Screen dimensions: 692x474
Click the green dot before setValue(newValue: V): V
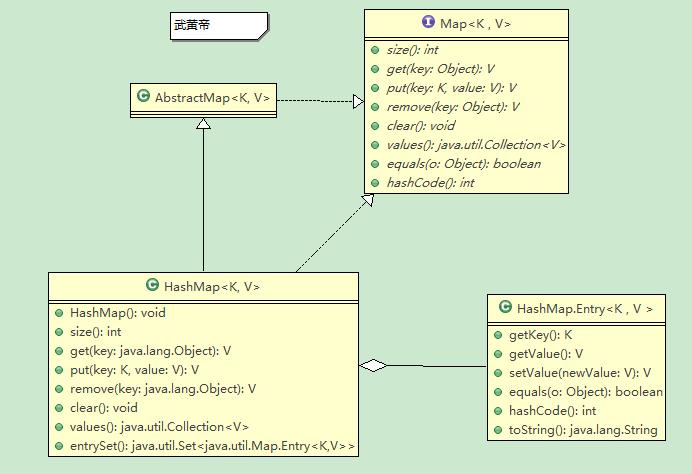click(498, 373)
